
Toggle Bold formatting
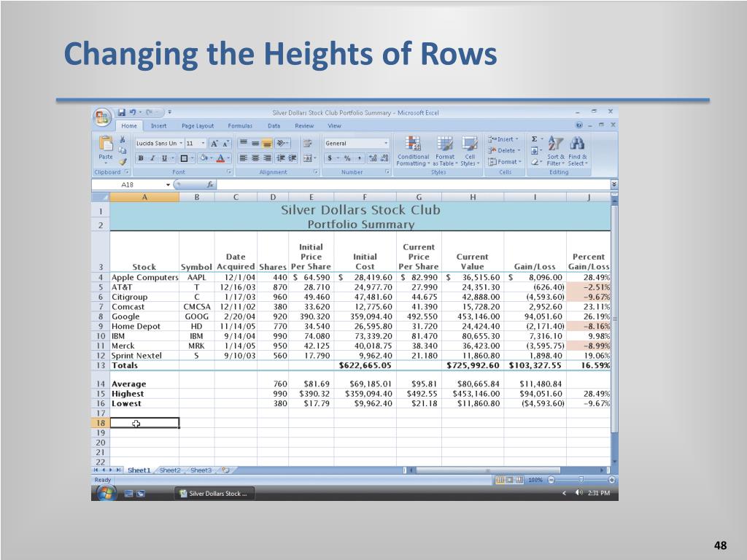click(141, 158)
